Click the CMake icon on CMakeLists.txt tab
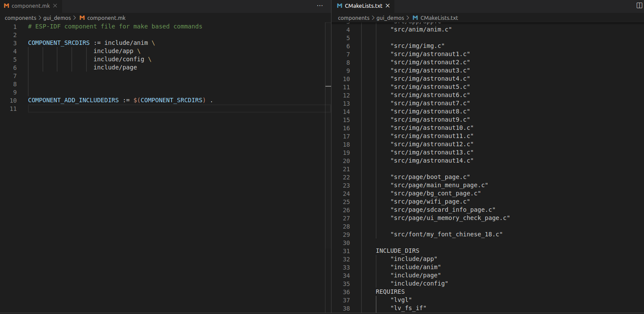The height and width of the screenshot is (314, 644). click(x=340, y=6)
